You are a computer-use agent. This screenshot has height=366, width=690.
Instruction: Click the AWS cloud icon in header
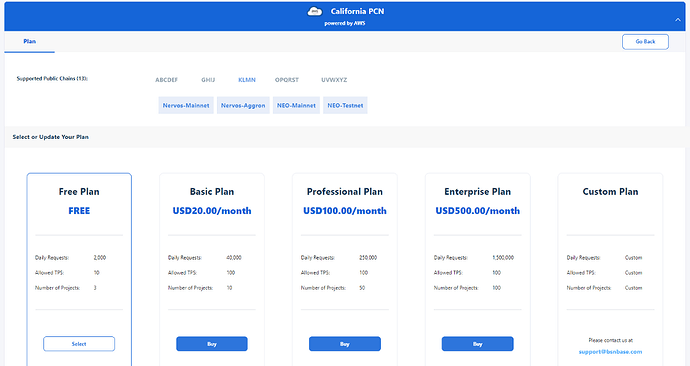click(x=315, y=11)
